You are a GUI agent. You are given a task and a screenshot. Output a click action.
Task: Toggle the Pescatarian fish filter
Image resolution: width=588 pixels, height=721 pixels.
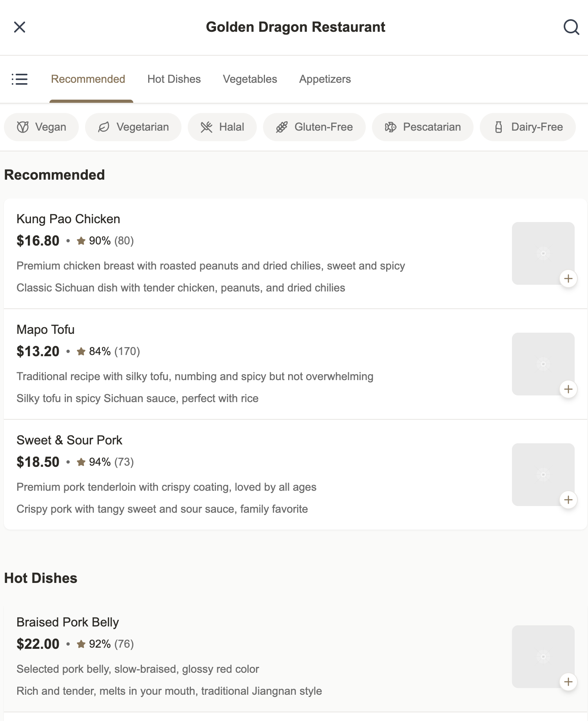[x=423, y=127]
